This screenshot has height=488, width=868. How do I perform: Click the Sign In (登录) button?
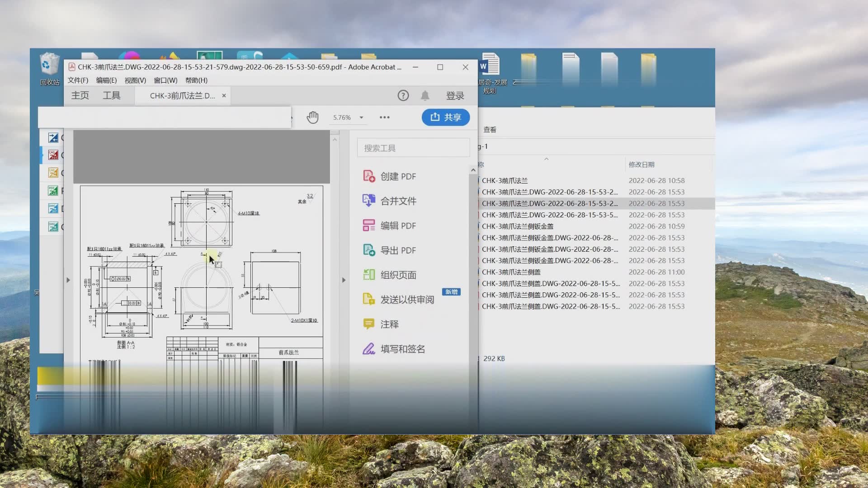point(455,96)
